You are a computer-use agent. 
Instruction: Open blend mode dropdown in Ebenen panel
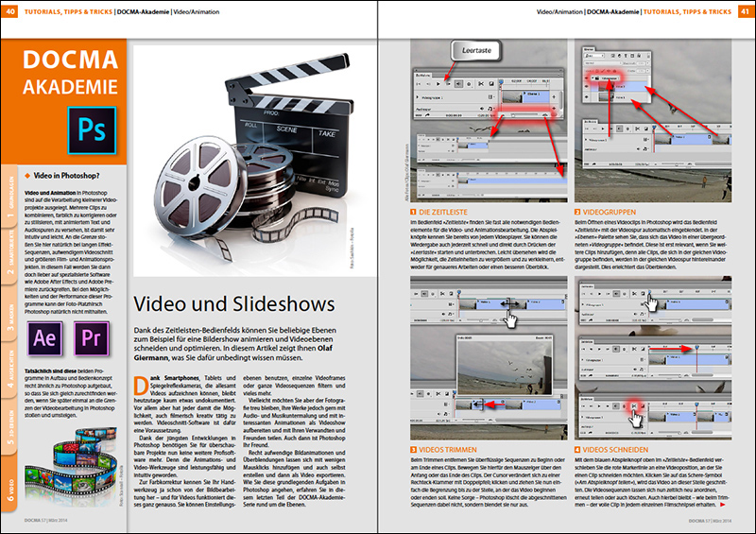pos(603,63)
